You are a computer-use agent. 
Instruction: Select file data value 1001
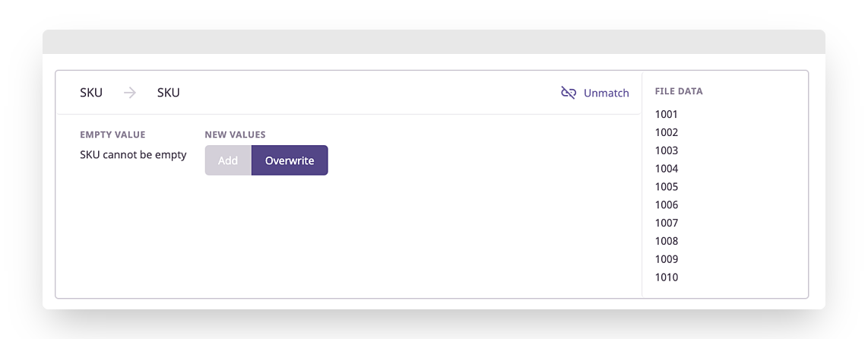pos(667,115)
